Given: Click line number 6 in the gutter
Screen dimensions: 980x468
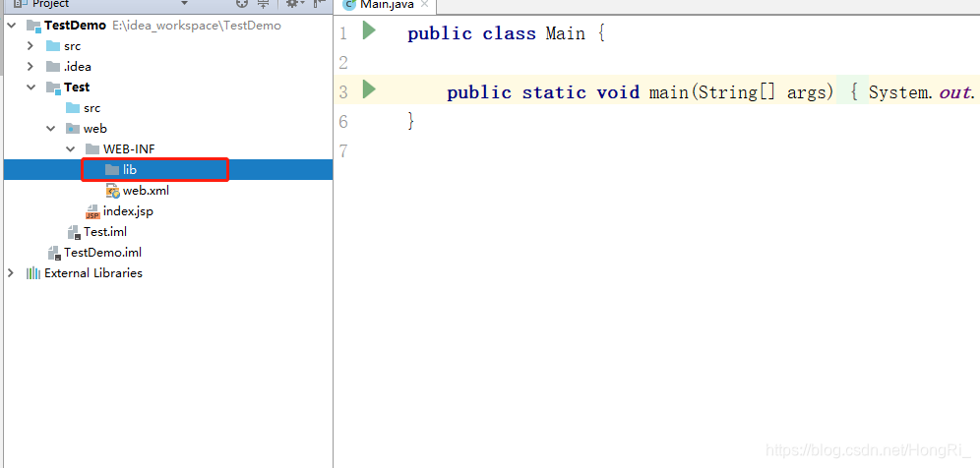Looking at the screenshot, I should tap(342, 121).
